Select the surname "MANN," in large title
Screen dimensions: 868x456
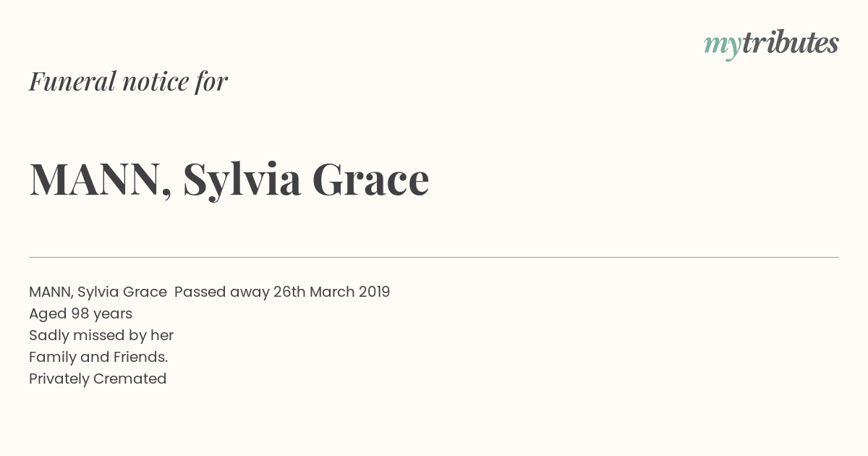[101, 180]
